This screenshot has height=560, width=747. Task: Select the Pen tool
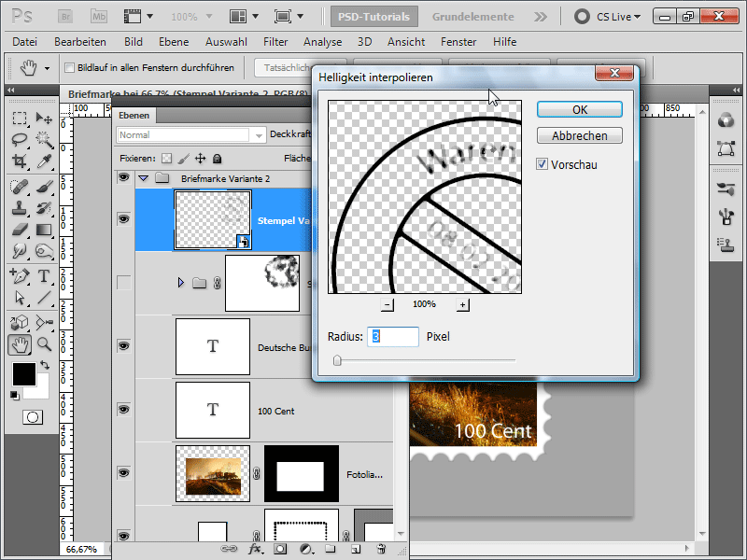pyautogui.click(x=20, y=275)
